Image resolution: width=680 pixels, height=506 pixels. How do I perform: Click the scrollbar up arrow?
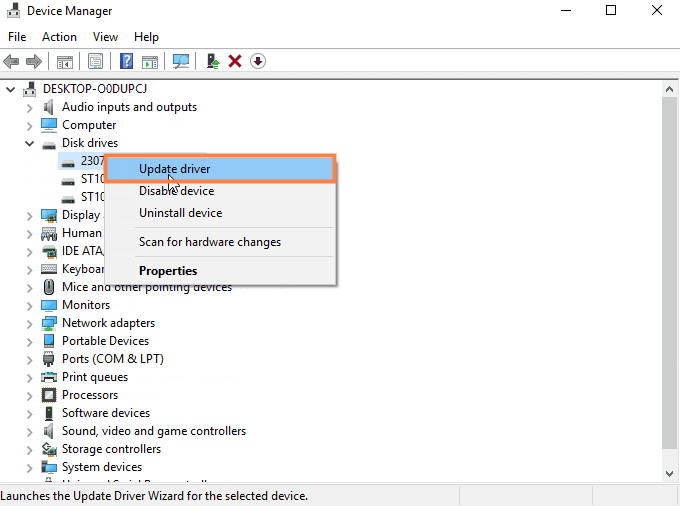pos(669,89)
